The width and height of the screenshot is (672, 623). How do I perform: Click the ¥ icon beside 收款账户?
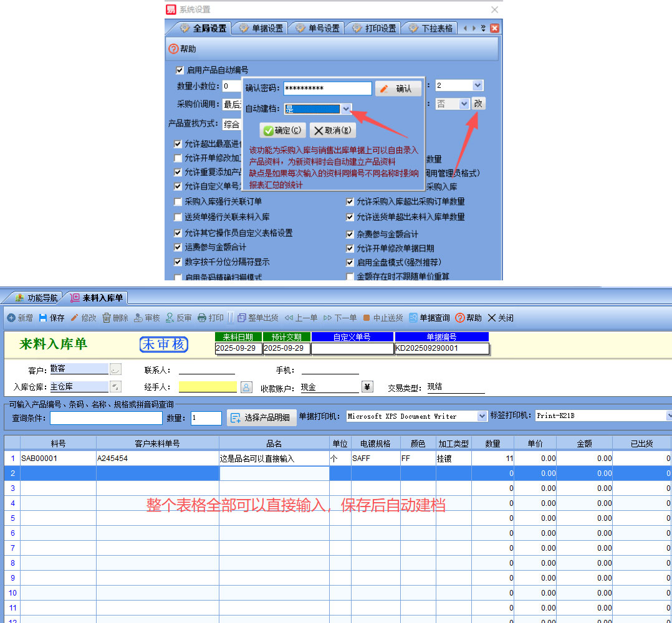click(367, 387)
